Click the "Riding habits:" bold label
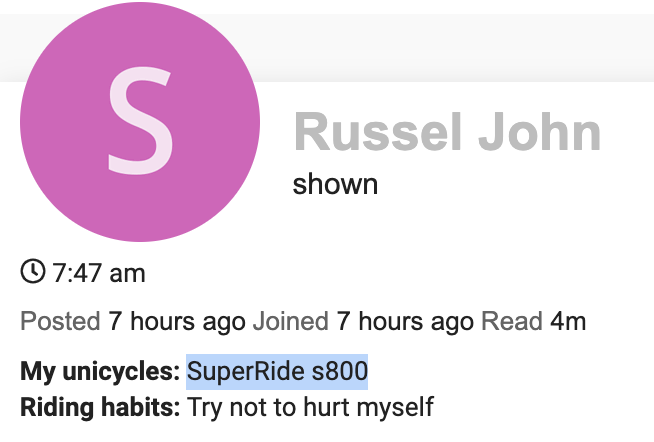Viewport: 654px width, 442px height. click(x=100, y=407)
